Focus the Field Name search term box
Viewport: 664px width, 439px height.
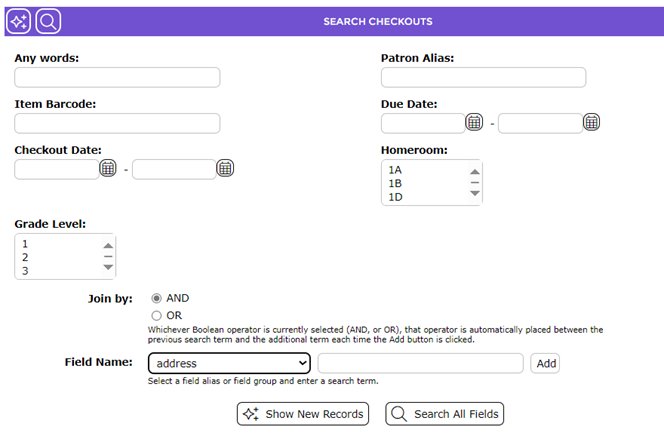(421, 363)
